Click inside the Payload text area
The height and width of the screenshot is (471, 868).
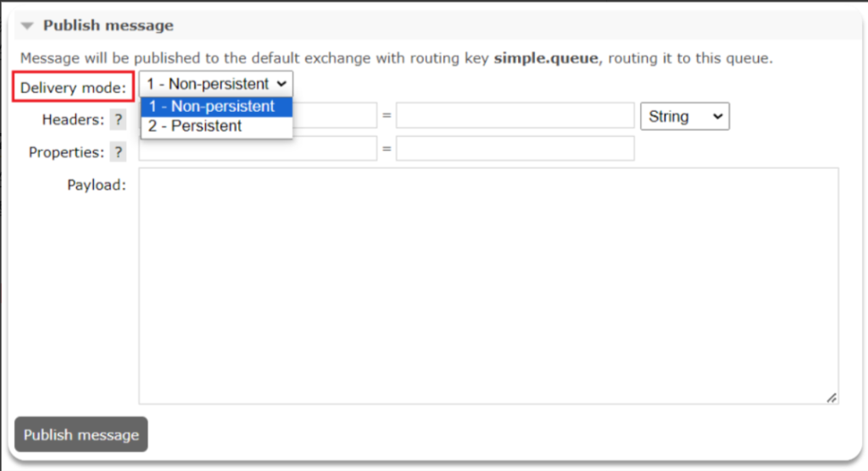click(x=488, y=285)
